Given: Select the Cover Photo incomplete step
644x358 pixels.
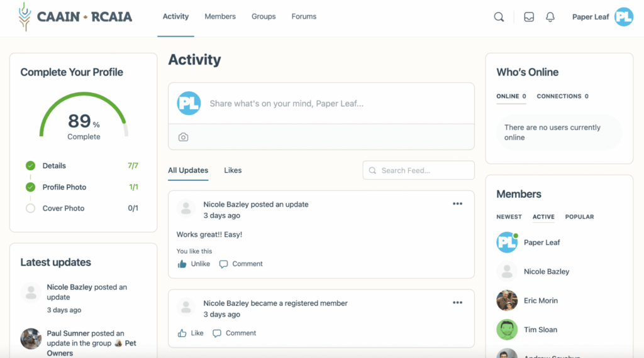Looking at the screenshot, I should pyautogui.click(x=63, y=209).
